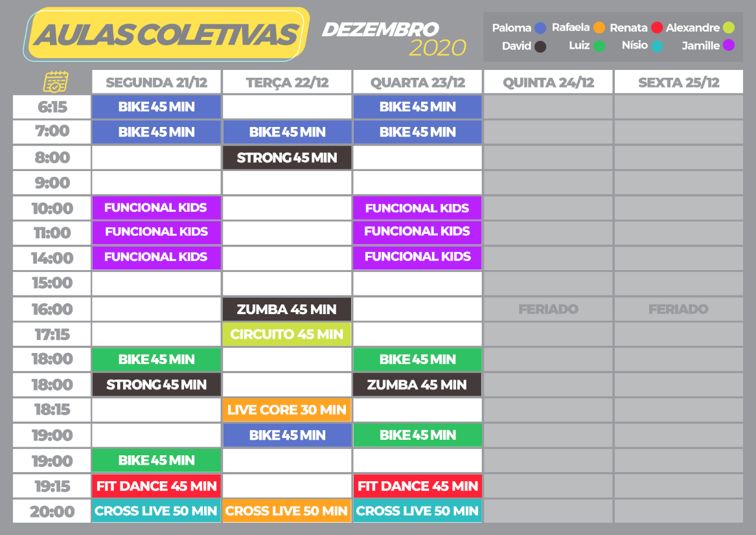Click Alexandre's lime legend dot
The height and width of the screenshot is (535, 756).
[x=729, y=27]
